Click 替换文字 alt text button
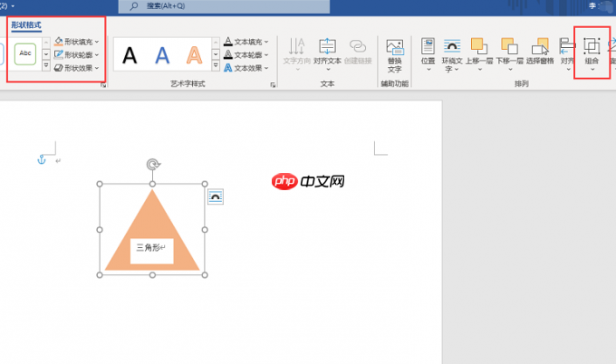616x364 pixels. coord(394,56)
